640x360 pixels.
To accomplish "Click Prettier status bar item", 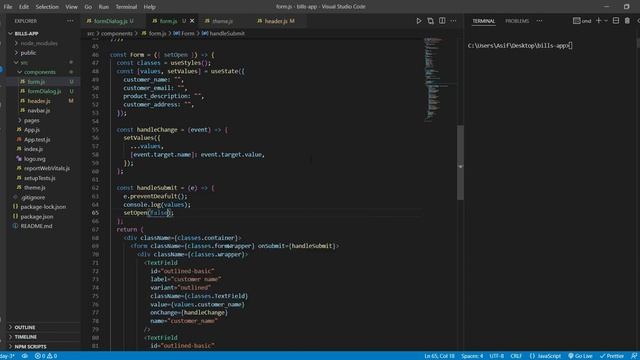I will click(x=612, y=356).
